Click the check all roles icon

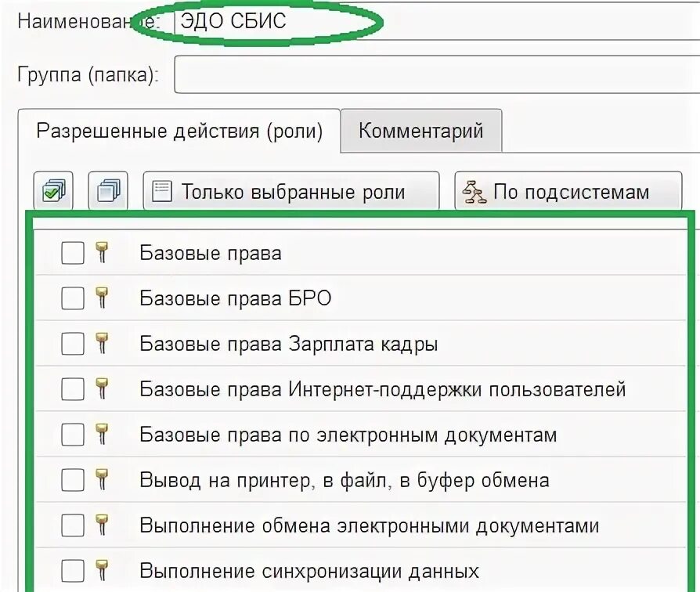click(53, 191)
